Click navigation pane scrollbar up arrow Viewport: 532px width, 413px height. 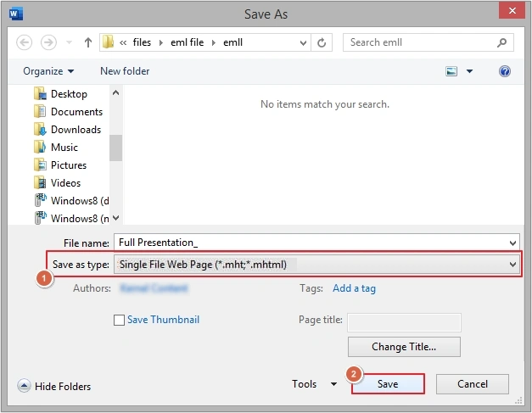click(115, 92)
